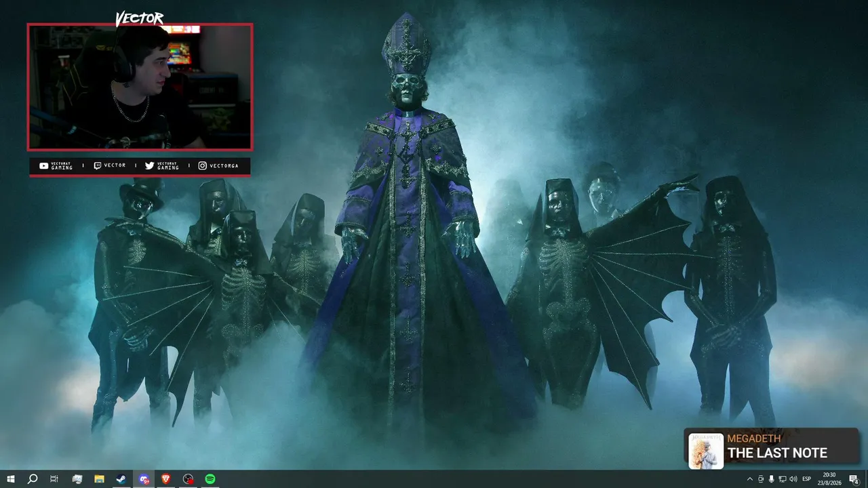This screenshot has height=488, width=868.
Task: Launch Brave browser from taskbar
Action: pyautogui.click(x=166, y=479)
